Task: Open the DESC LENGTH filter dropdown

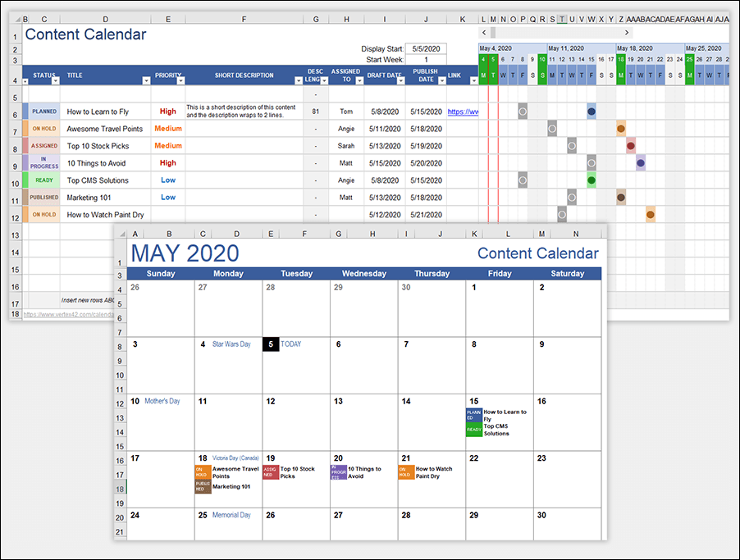Action: point(324,80)
